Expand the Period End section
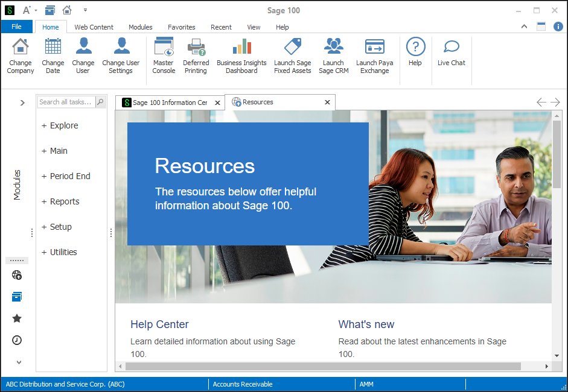This screenshot has width=568, height=392. click(x=44, y=177)
